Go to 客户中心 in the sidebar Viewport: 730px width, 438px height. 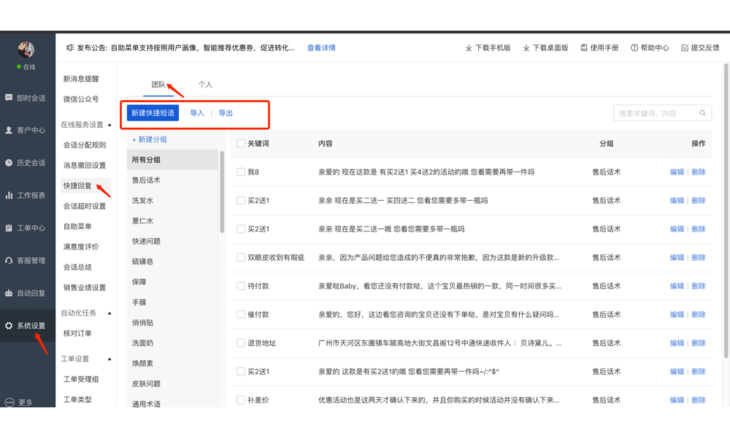tap(25, 130)
